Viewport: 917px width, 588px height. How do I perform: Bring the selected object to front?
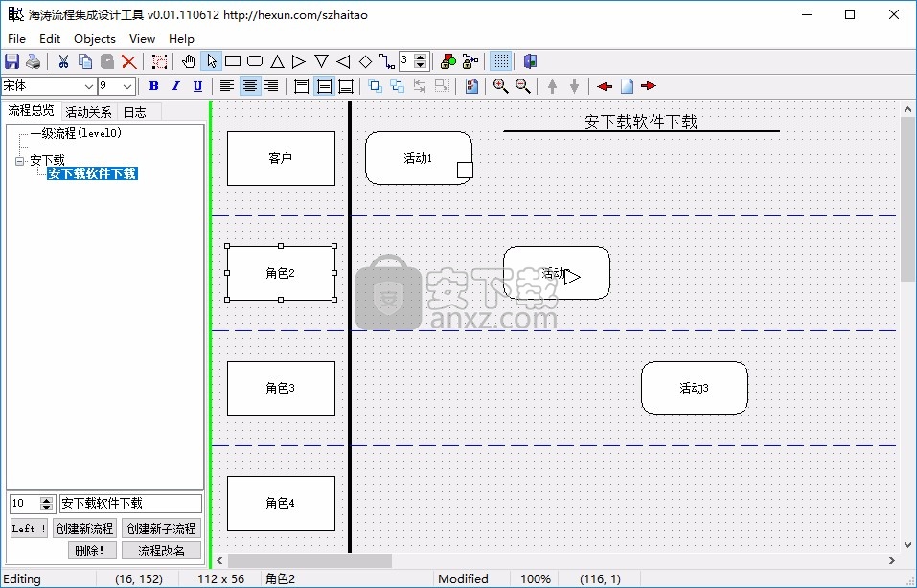click(x=376, y=86)
